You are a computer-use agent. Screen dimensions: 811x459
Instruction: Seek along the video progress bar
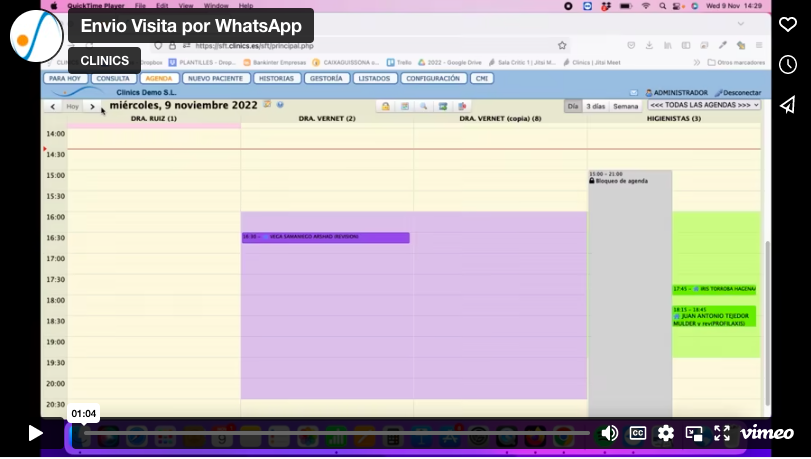340,433
